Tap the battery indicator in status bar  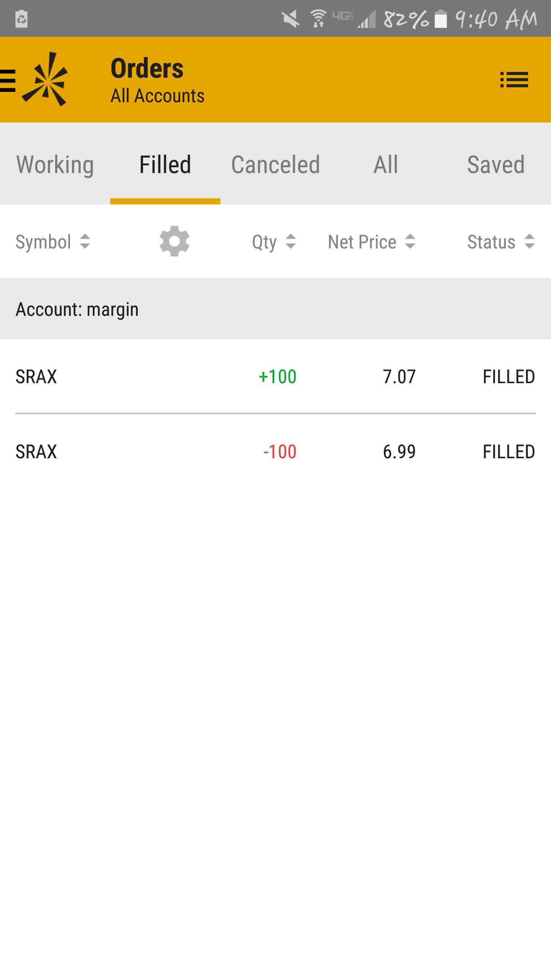click(441, 19)
